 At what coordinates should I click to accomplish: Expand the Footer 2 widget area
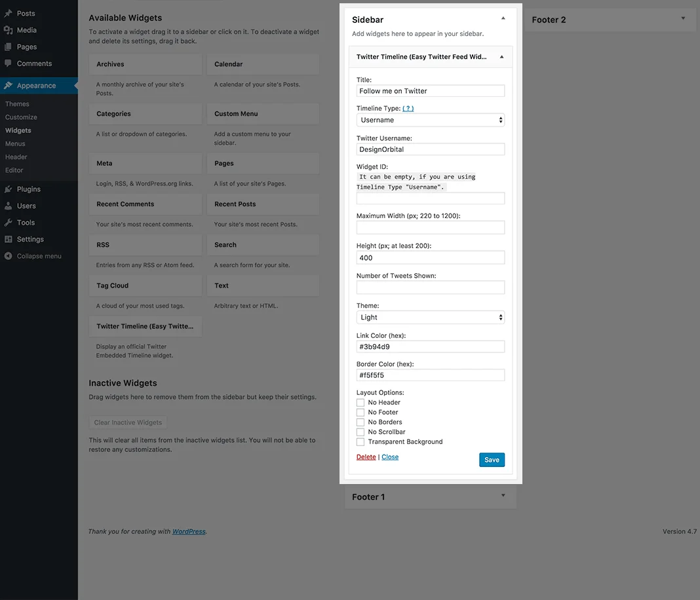(x=683, y=18)
